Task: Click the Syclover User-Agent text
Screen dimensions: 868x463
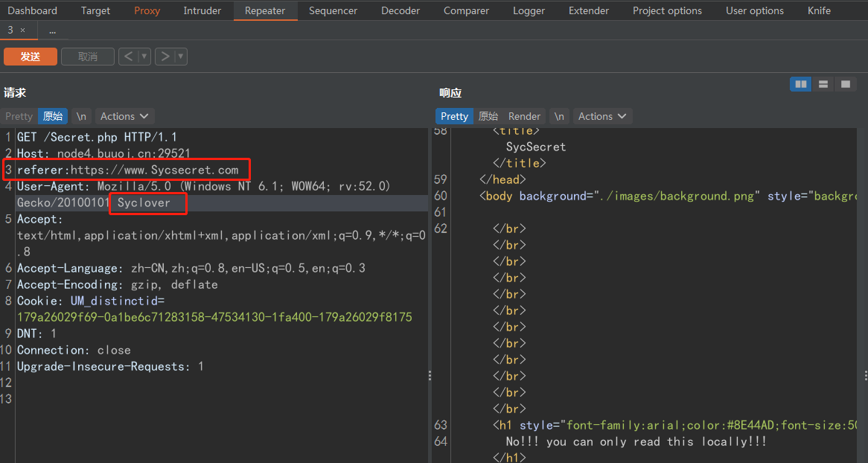Action: 144,202
